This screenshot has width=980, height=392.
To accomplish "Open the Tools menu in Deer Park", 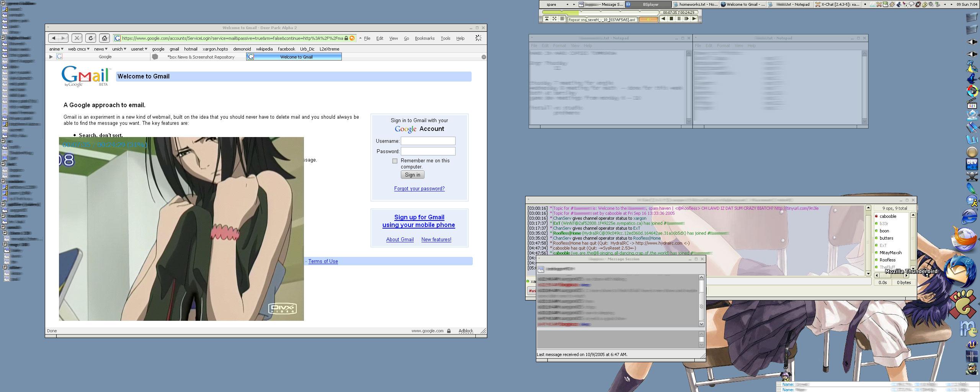I will point(445,38).
